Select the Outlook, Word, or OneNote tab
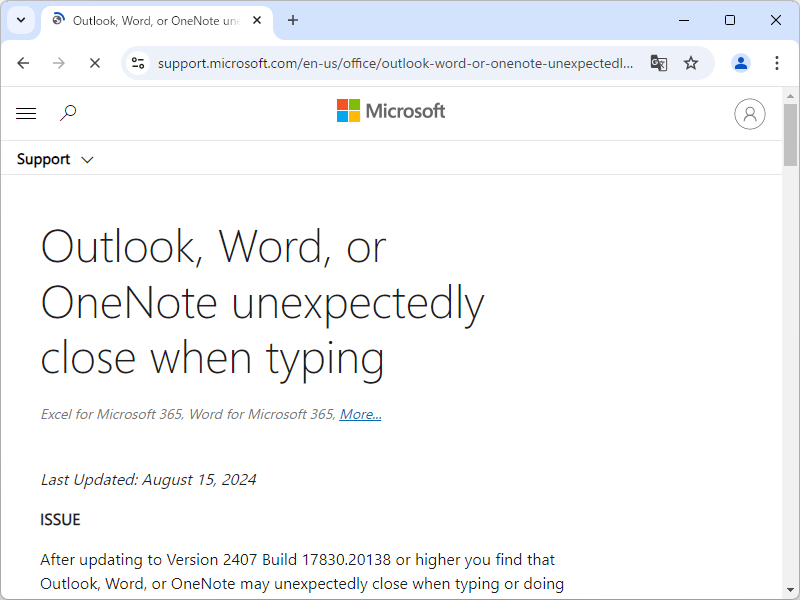The width and height of the screenshot is (800, 600). click(150, 20)
